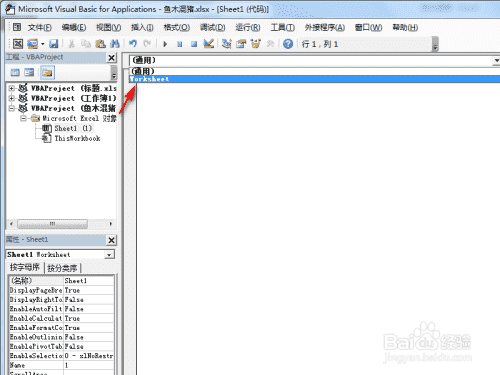Select ThisWorkbook in project tree
The height and width of the screenshot is (375, 500).
pyautogui.click(x=77, y=138)
